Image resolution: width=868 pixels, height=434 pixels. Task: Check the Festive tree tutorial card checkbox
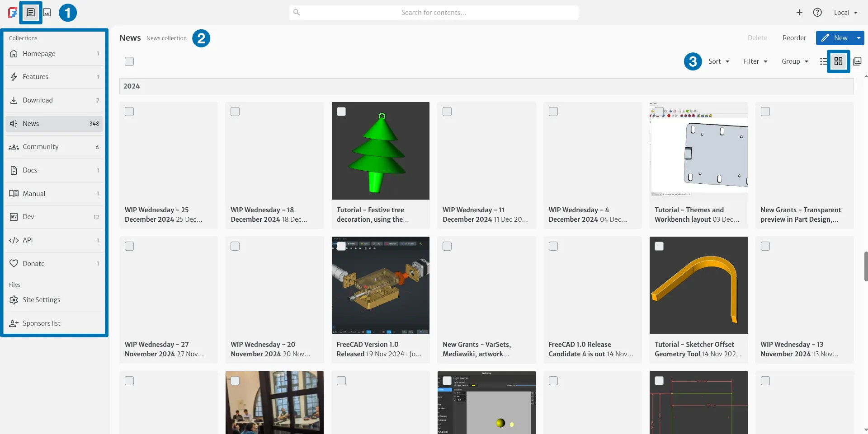(341, 112)
